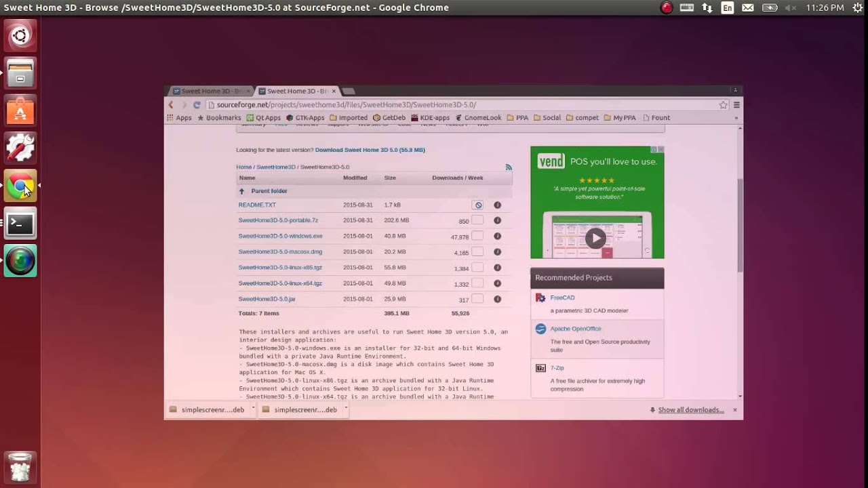Image resolution: width=868 pixels, height=488 pixels.
Task: Open Ubuntu Dash from the launcher
Action: click(x=20, y=35)
